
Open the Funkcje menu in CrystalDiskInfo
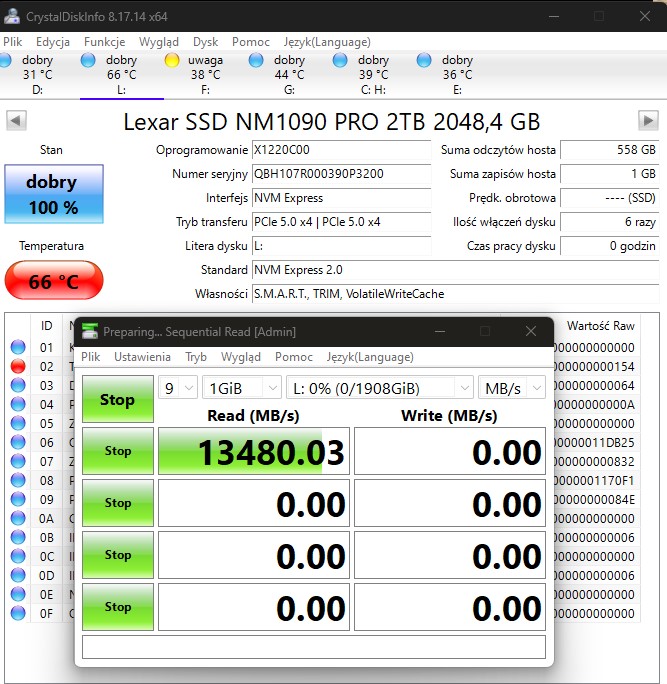(x=104, y=42)
